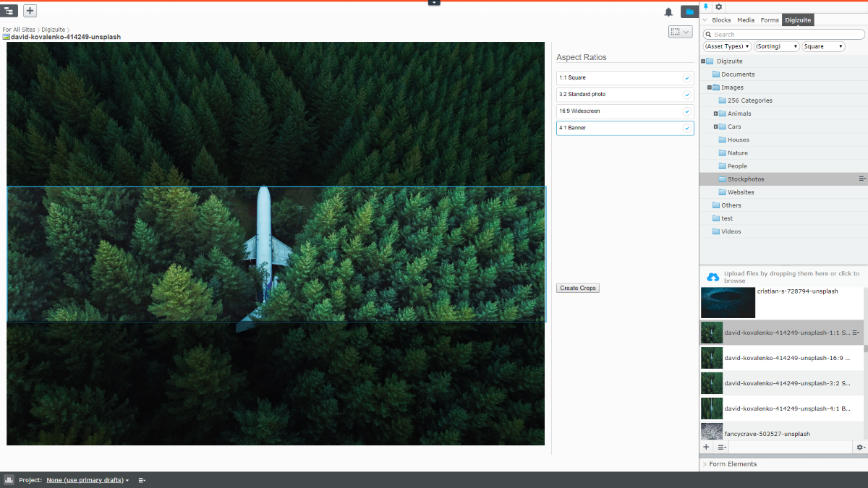The image size is (868, 488).
Task: Open asset list gear settings
Action: coord(860,448)
